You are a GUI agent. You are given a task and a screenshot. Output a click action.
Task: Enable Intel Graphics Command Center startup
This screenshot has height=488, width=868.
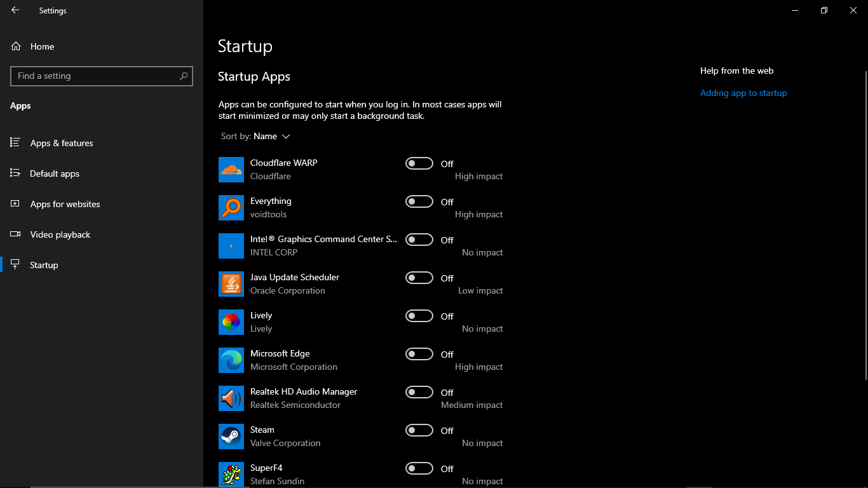(x=419, y=240)
